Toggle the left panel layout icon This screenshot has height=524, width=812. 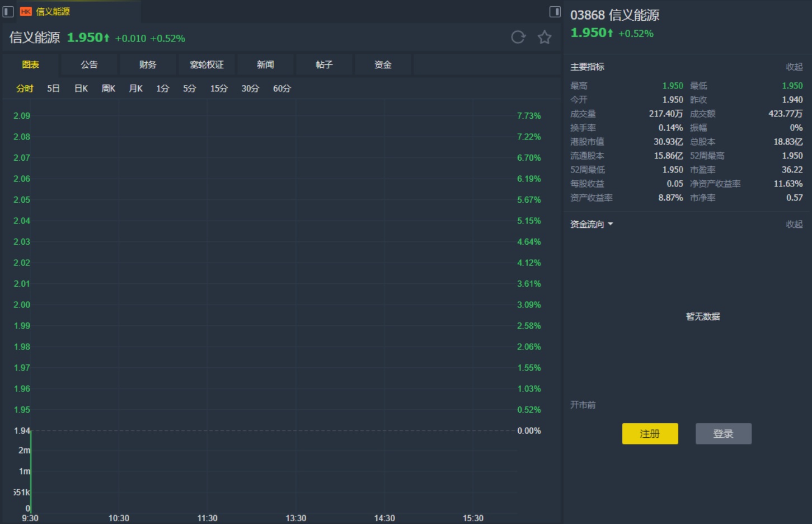pyautogui.click(x=8, y=11)
